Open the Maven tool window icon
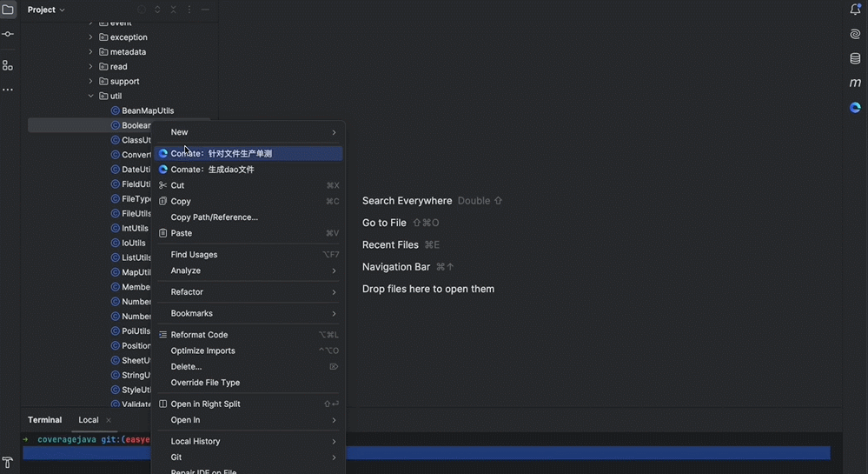The width and height of the screenshot is (868, 474). click(x=855, y=83)
